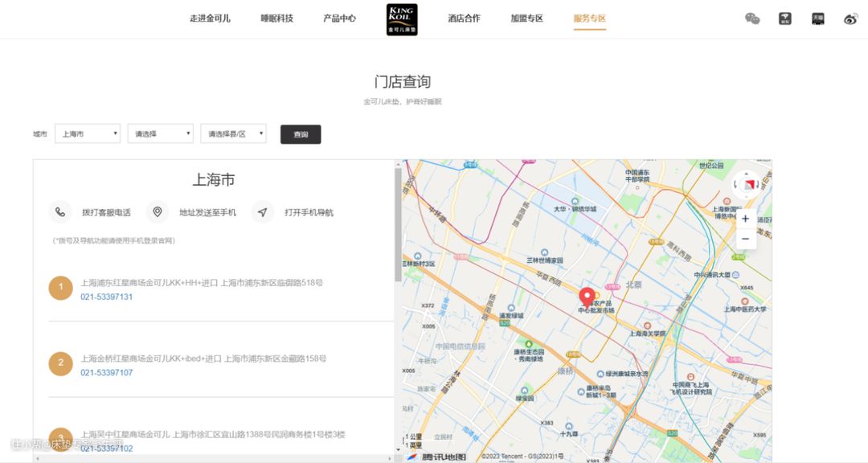Screen dimensions: 868x463
Task: Open 酒店合作 menu
Action: click(x=464, y=18)
